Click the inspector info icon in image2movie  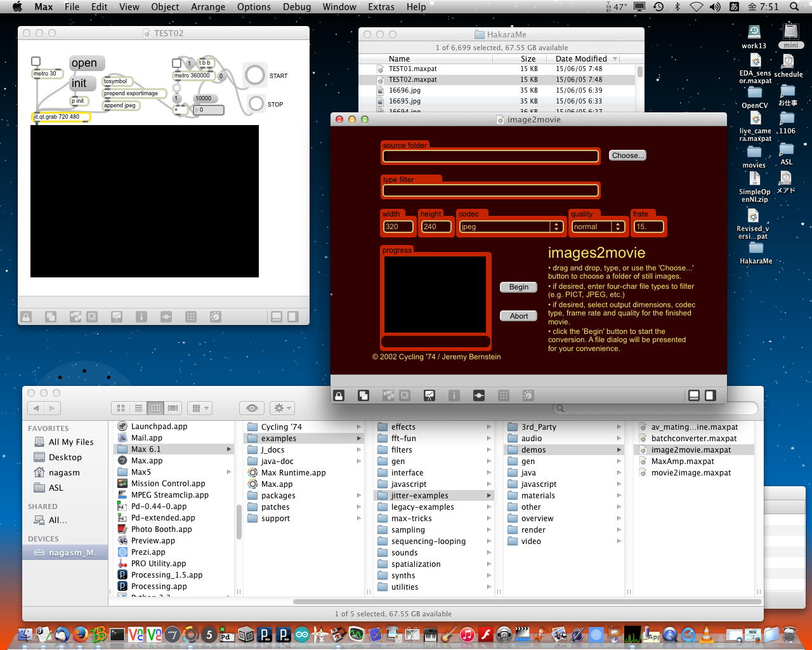(454, 395)
